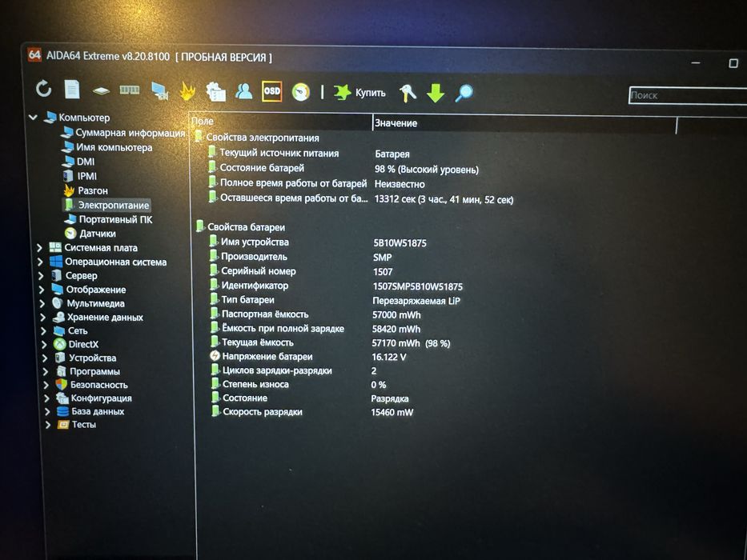Image resolution: width=747 pixels, height=560 pixels.
Task: Focus the Поиск search field
Action: click(688, 95)
